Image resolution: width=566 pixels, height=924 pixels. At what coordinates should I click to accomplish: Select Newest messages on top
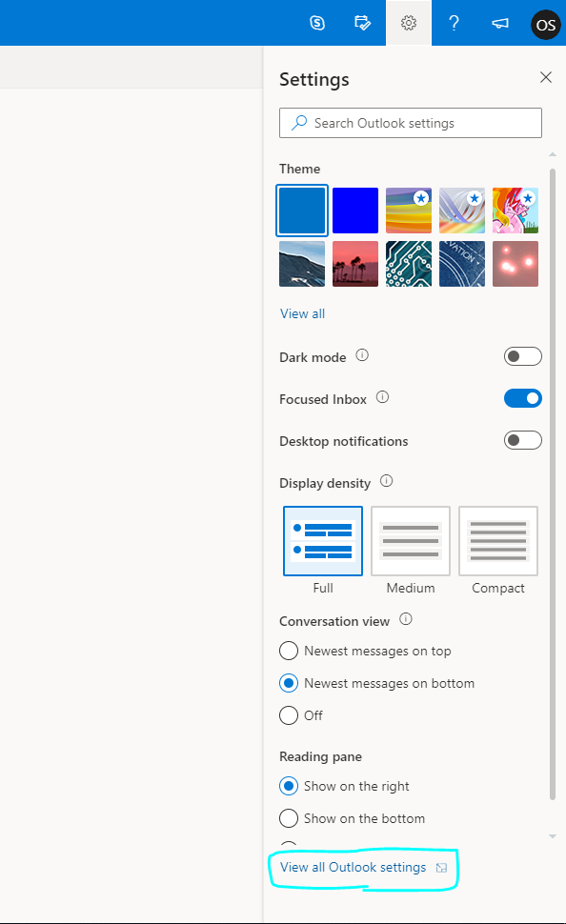[289, 651]
